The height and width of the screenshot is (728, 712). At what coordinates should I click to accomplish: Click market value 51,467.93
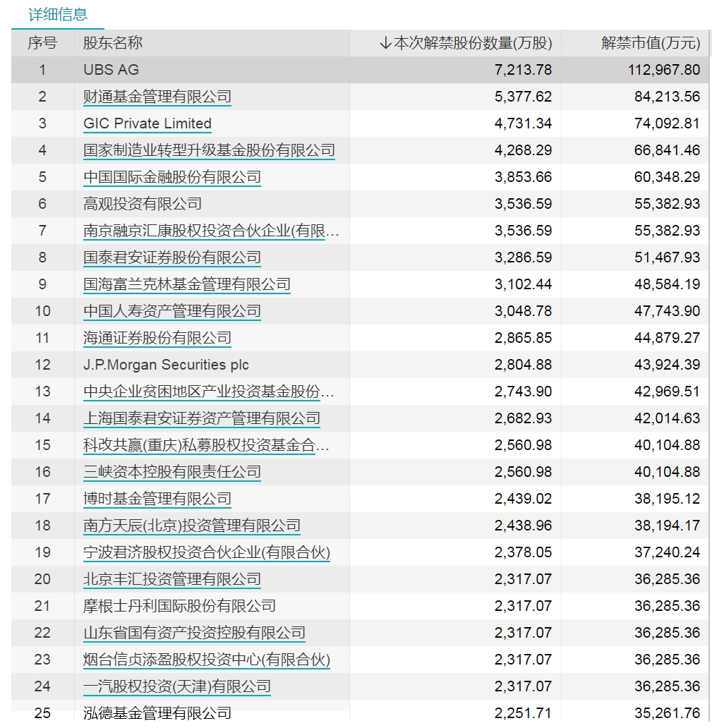(x=667, y=257)
